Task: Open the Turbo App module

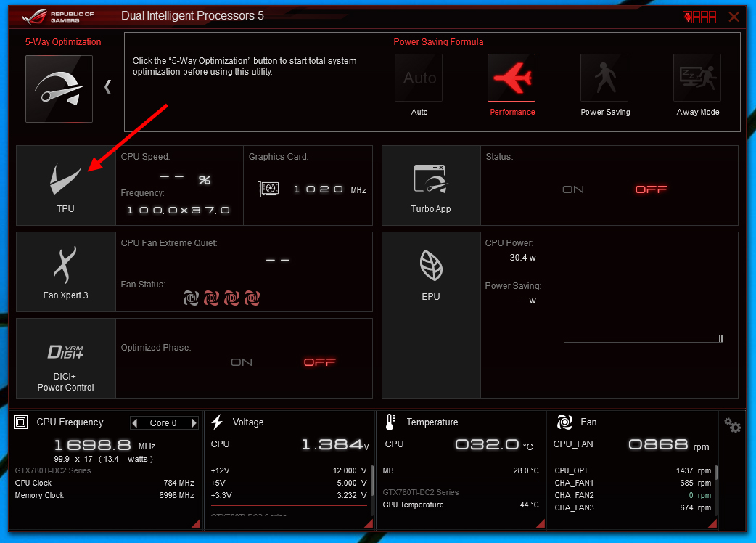Action: click(x=431, y=186)
